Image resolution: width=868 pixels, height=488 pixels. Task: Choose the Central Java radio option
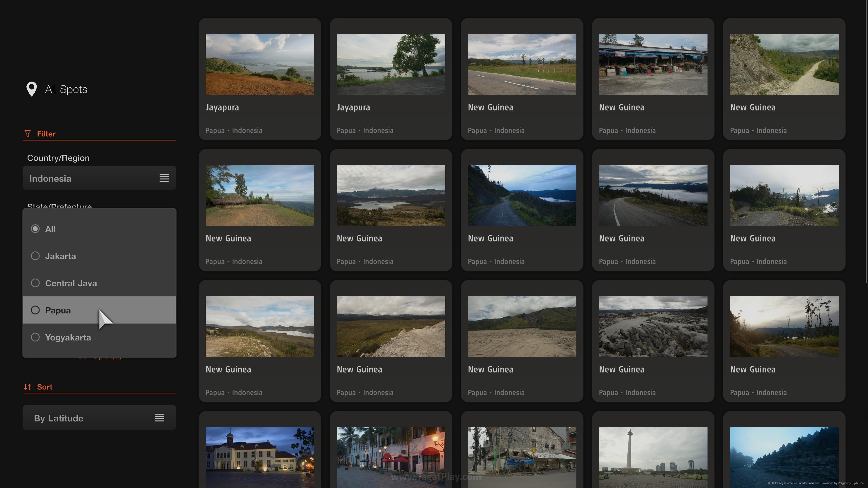click(x=35, y=283)
